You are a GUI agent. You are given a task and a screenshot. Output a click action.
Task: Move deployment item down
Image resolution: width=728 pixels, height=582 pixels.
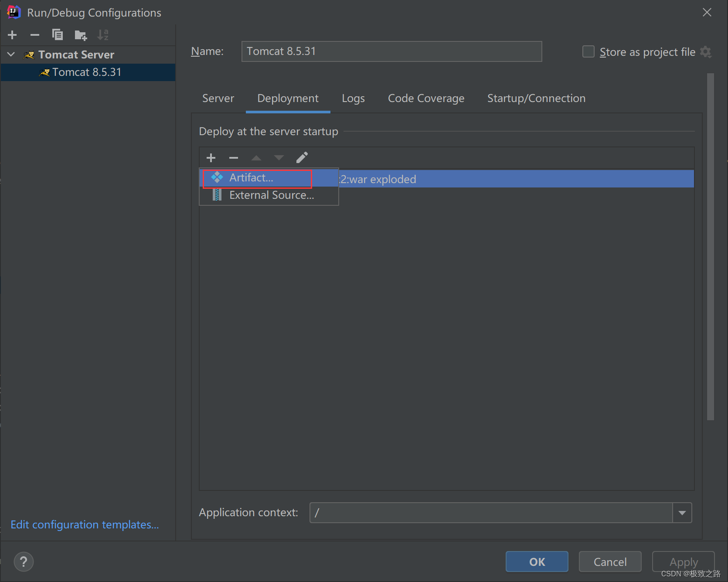click(x=279, y=157)
